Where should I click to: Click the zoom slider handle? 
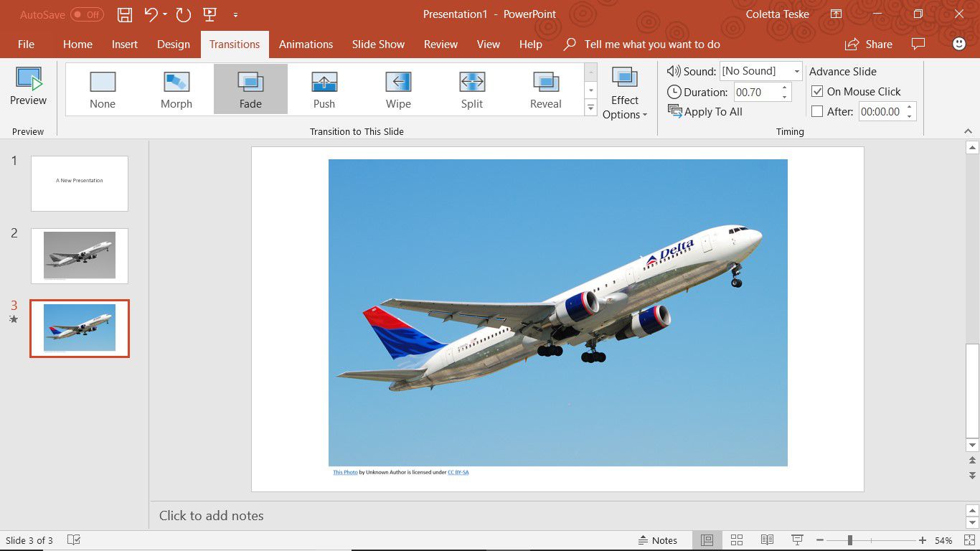(x=850, y=540)
